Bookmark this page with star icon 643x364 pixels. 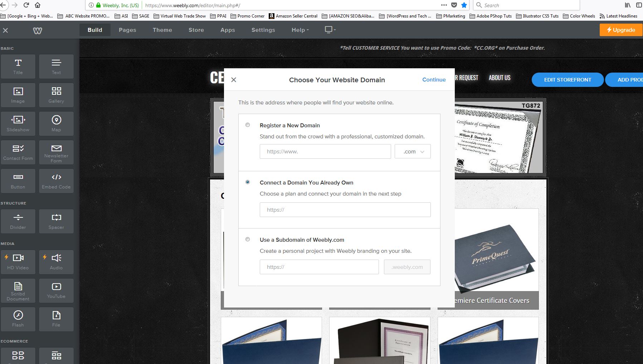[x=464, y=5]
